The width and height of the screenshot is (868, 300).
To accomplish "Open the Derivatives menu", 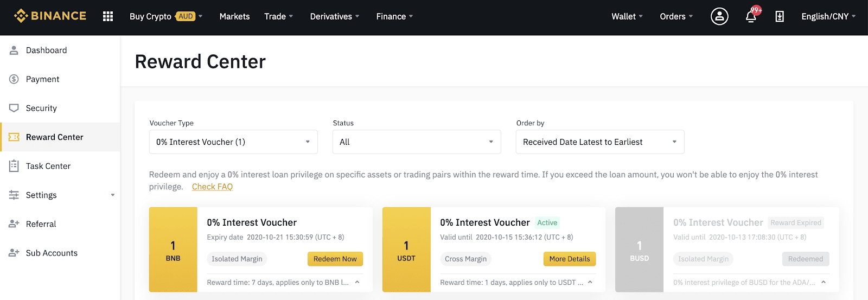I will 334,16.
